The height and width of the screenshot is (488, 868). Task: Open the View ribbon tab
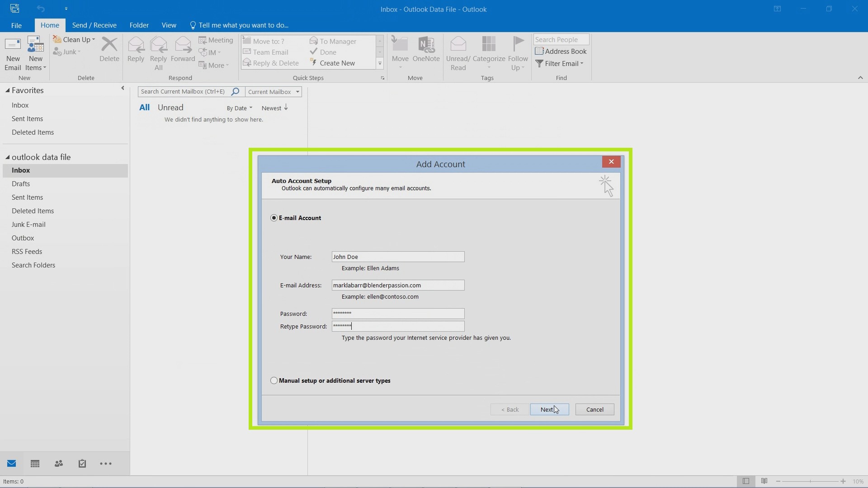pyautogui.click(x=169, y=24)
